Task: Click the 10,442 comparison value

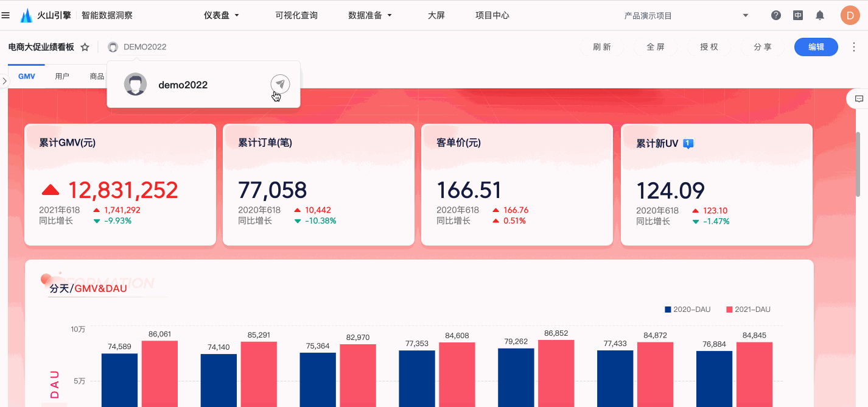Action: pos(318,210)
